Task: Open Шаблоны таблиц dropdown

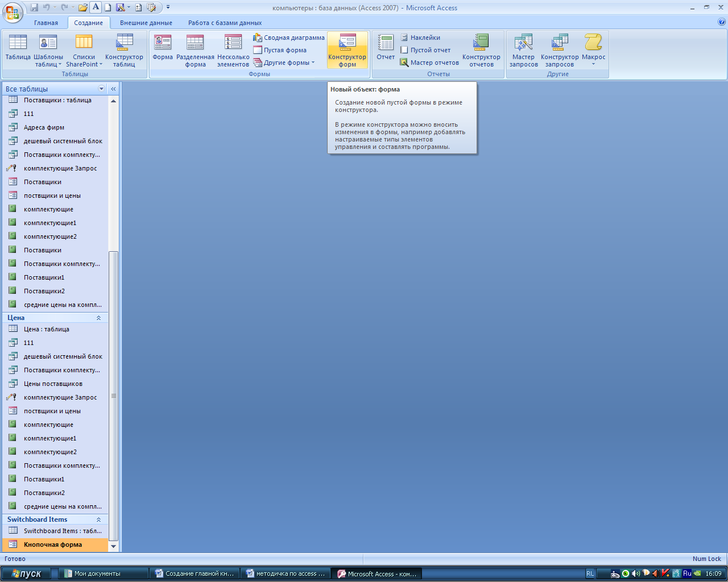Action: click(x=48, y=51)
